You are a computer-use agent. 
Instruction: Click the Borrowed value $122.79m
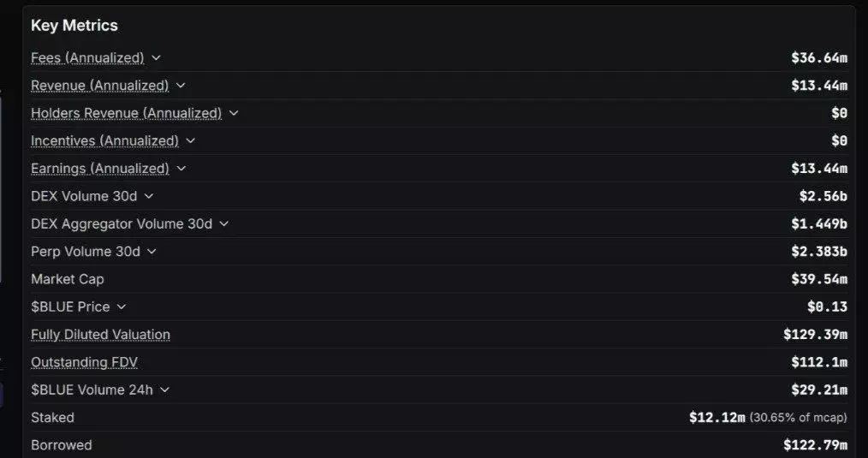point(815,445)
